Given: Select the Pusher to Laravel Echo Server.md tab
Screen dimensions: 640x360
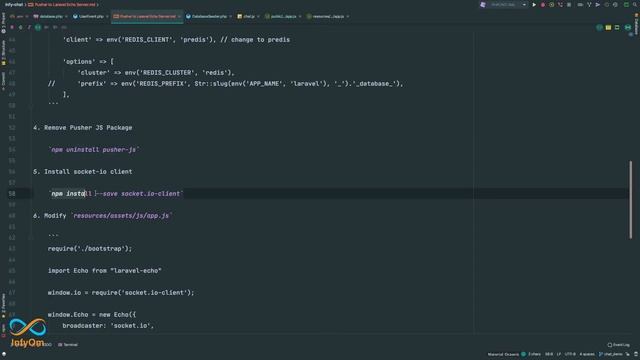Looking at the screenshot, I should click(x=147, y=17).
